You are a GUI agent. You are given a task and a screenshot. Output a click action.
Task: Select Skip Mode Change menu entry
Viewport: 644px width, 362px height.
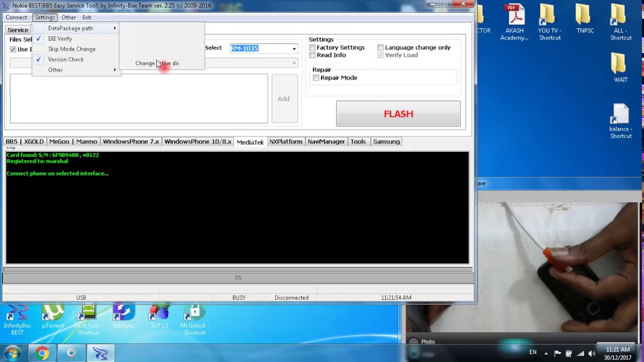(75, 49)
